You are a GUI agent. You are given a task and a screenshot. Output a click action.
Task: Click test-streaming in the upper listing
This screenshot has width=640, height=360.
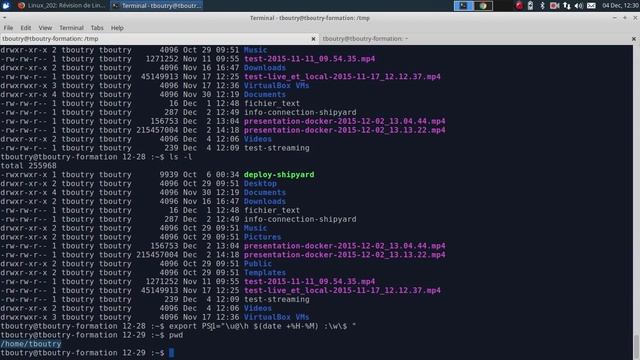pos(277,148)
